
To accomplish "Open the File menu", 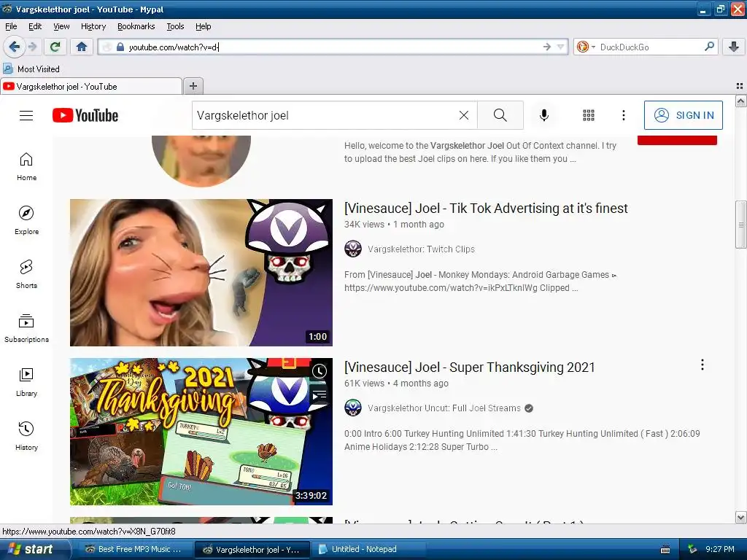I will pyautogui.click(x=11, y=26).
